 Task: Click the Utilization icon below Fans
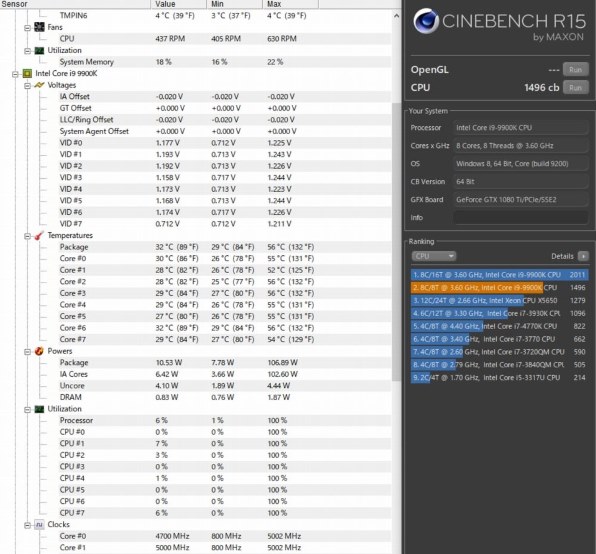(39, 50)
